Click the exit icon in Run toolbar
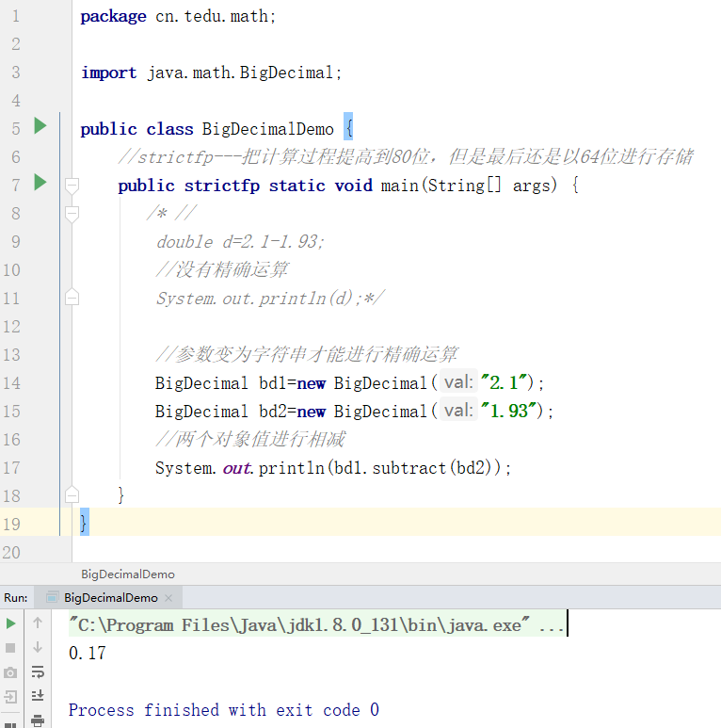 (x=10, y=696)
